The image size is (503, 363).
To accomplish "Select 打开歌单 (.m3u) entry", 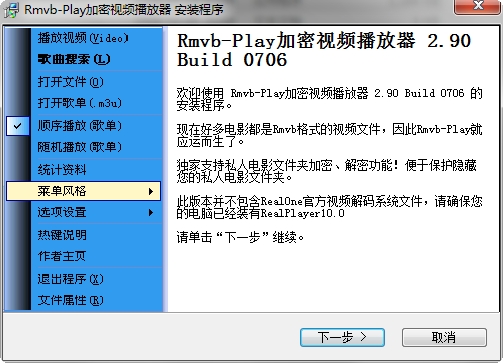I will 80,103.
